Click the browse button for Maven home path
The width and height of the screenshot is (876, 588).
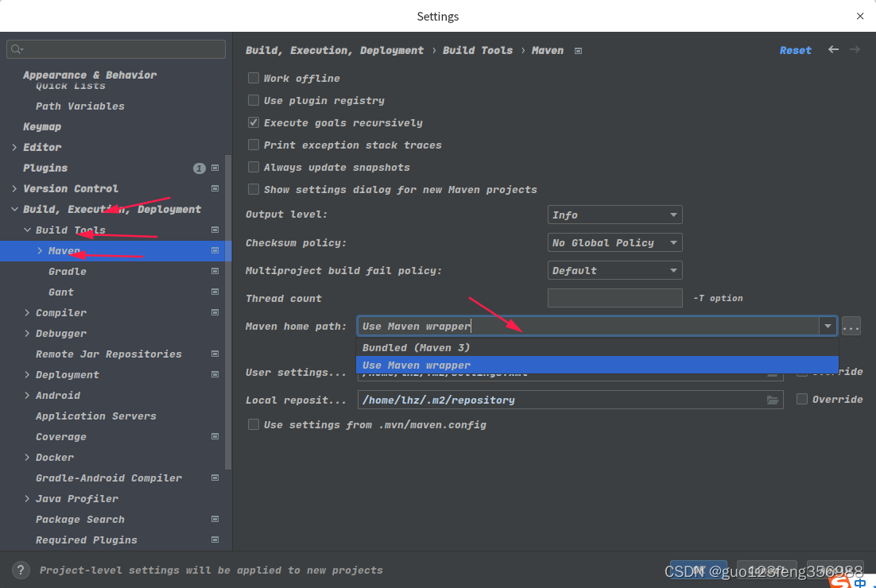(851, 326)
